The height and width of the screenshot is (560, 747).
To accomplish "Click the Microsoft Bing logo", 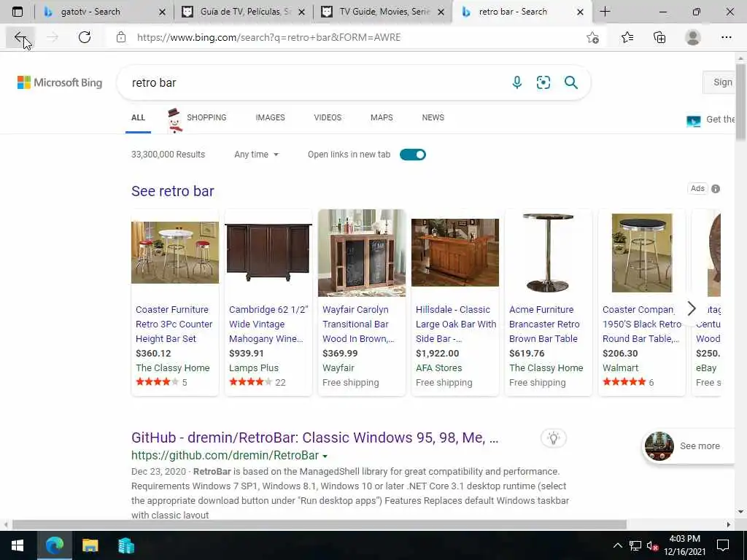I will pos(60,82).
